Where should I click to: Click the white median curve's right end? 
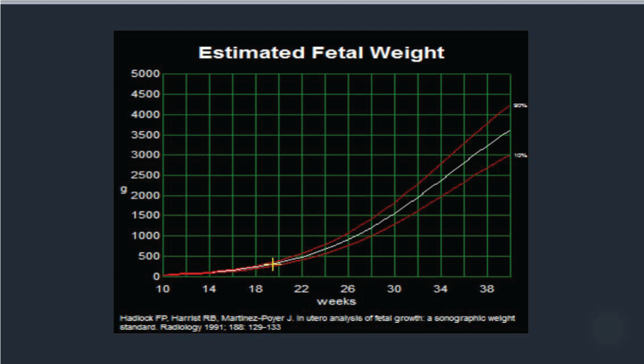[x=509, y=131]
